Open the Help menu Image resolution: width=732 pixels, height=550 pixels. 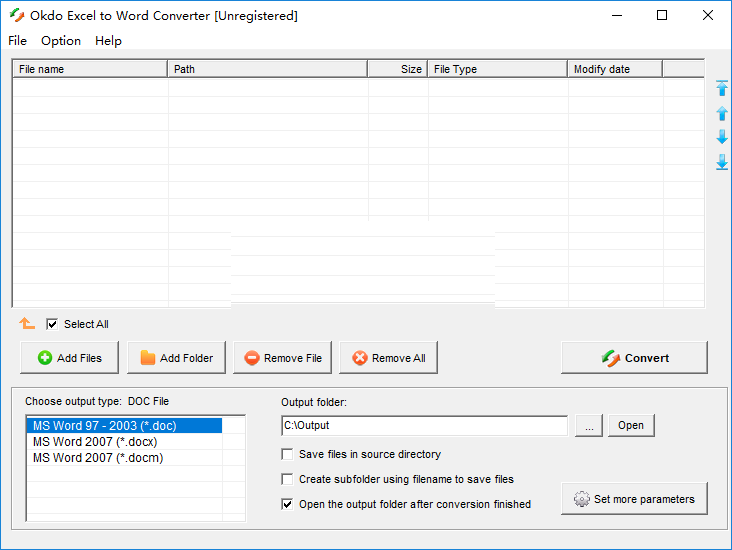click(x=108, y=41)
